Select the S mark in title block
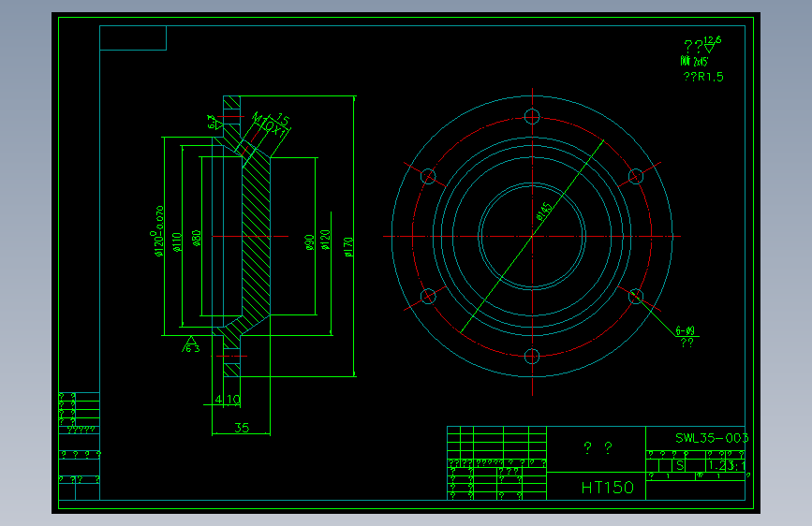The width and height of the screenshot is (812, 526). point(680,466)
